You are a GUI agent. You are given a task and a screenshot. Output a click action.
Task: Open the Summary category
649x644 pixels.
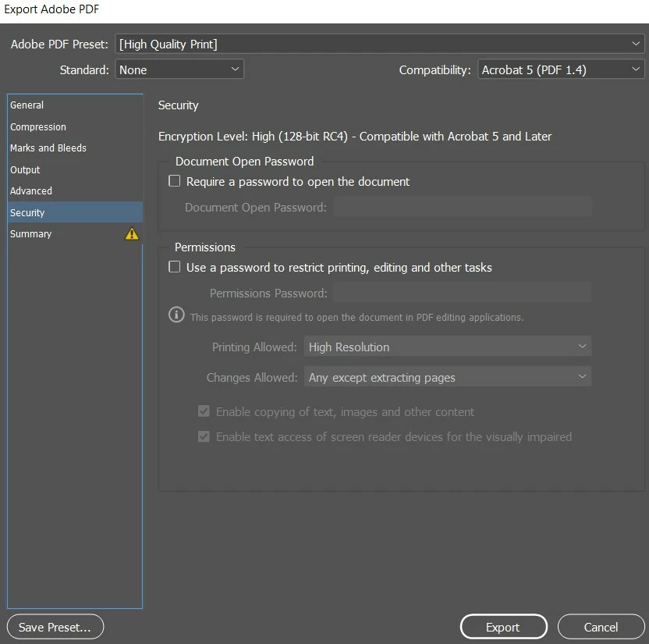pyautogui.click(x=75, y=234)
